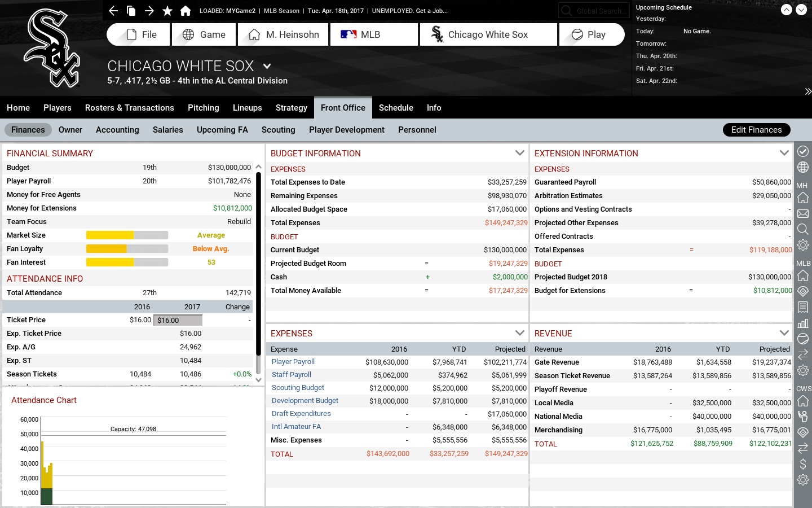Open the standings bar chart icon under MLB
812x508 pixels.
(x=803, y=323)
